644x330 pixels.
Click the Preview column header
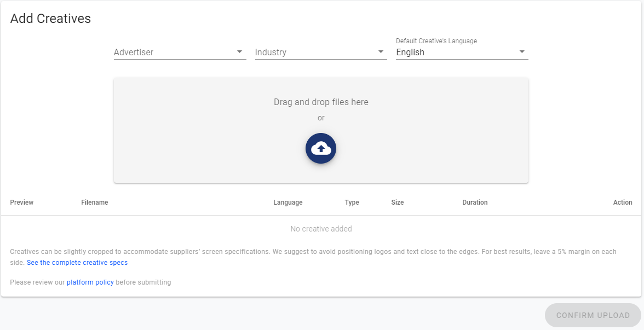tap(22, 202)
